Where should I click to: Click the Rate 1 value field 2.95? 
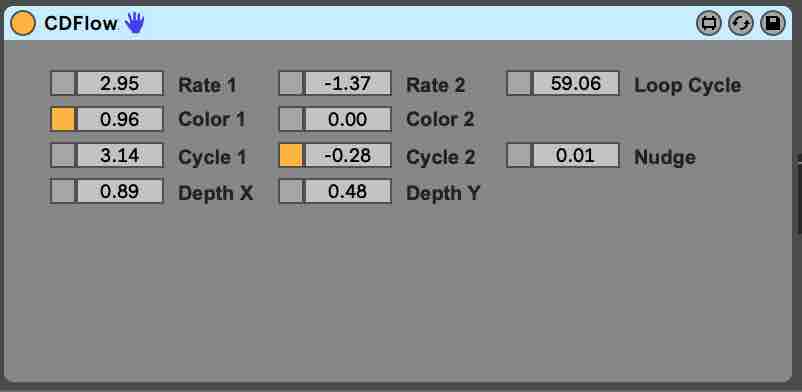click(x=120, y=83)
